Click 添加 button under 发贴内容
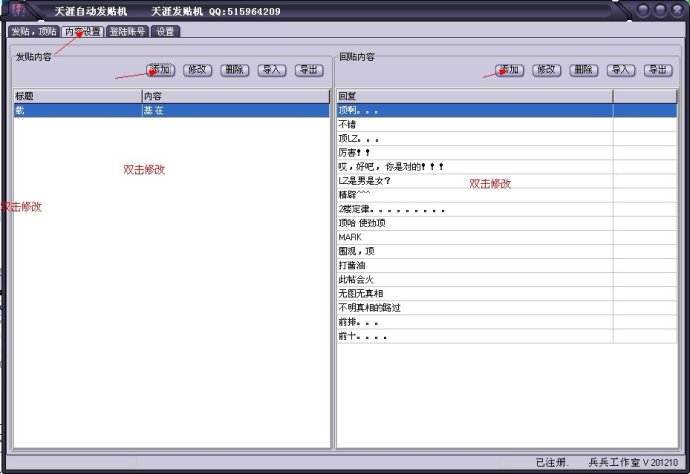 coord(161,70)
